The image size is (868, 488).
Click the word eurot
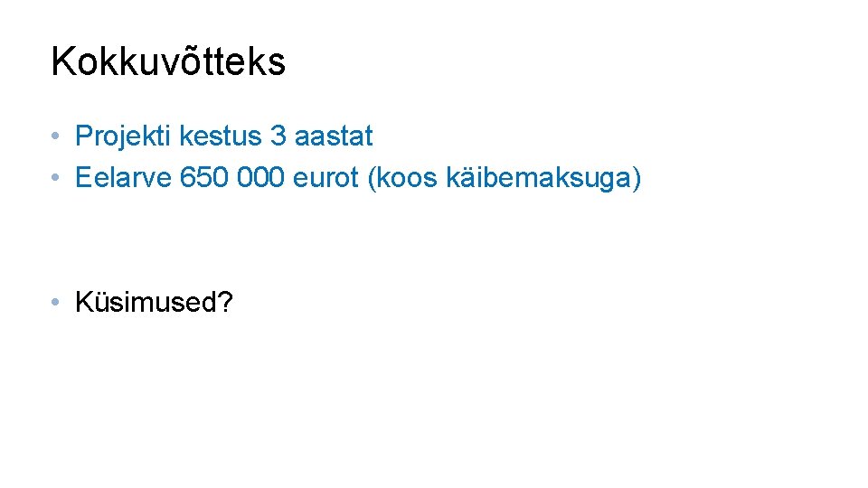click(x=326, y=179)
